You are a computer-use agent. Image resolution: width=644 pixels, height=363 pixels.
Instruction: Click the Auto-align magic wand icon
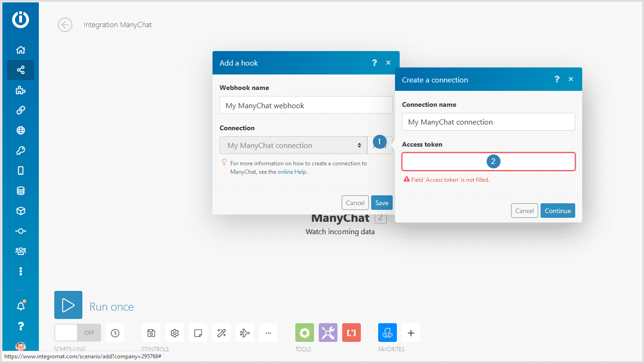221,333
